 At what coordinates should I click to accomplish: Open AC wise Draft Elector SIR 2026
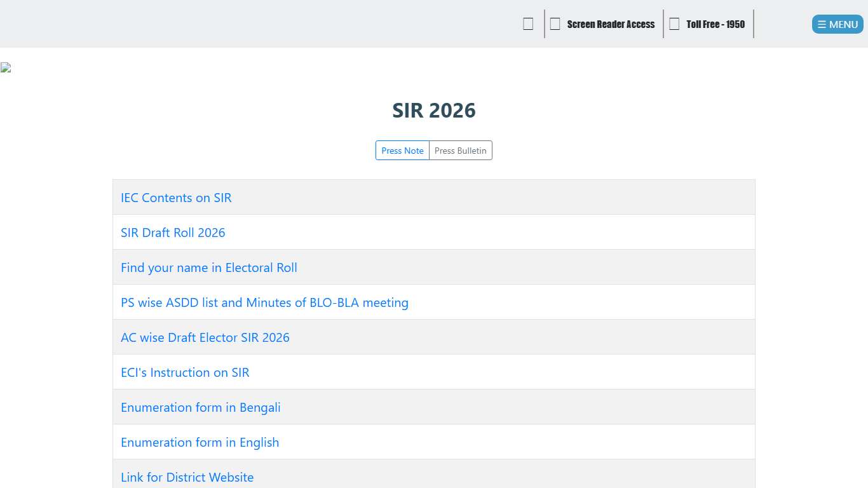[205, 337]
